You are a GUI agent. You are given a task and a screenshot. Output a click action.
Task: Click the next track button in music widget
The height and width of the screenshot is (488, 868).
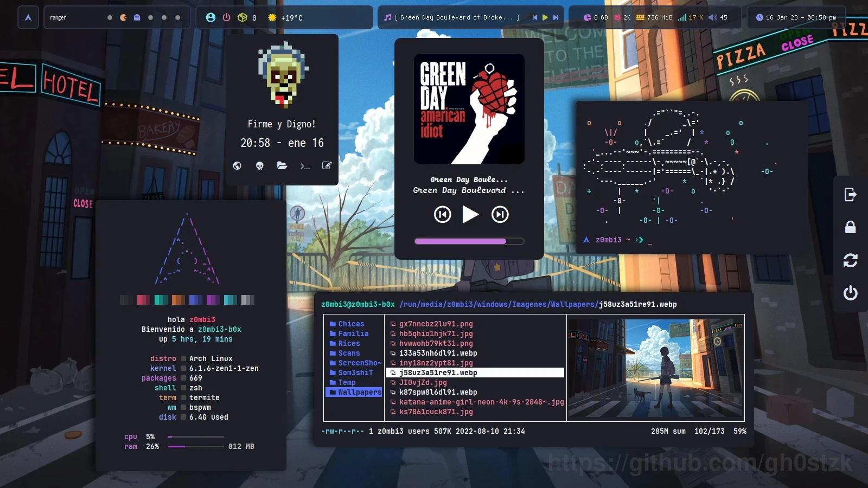tap(500, 215)
